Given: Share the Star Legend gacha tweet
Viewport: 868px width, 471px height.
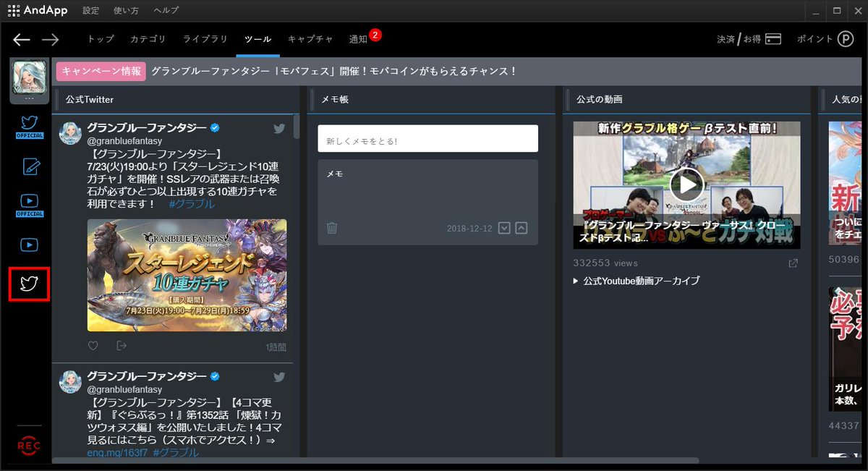Looking at the screenshot, I should [122, 346].
